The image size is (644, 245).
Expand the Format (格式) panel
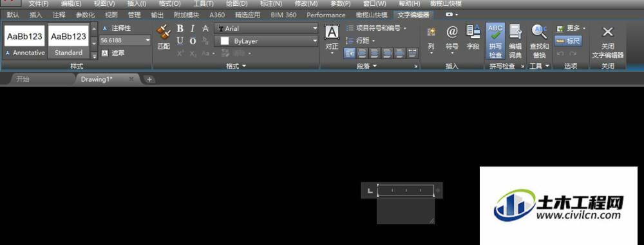[236, 66]
